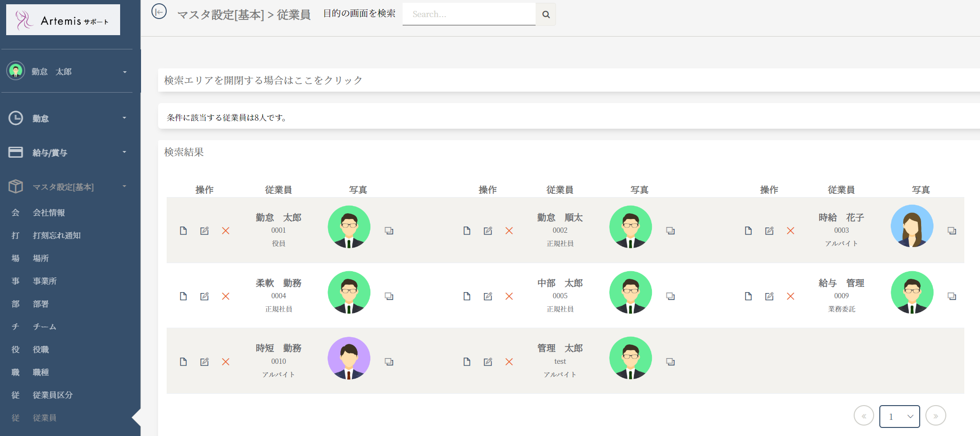
Task: Select 従業員区分 in the sidebar
Action: point(53,395)
